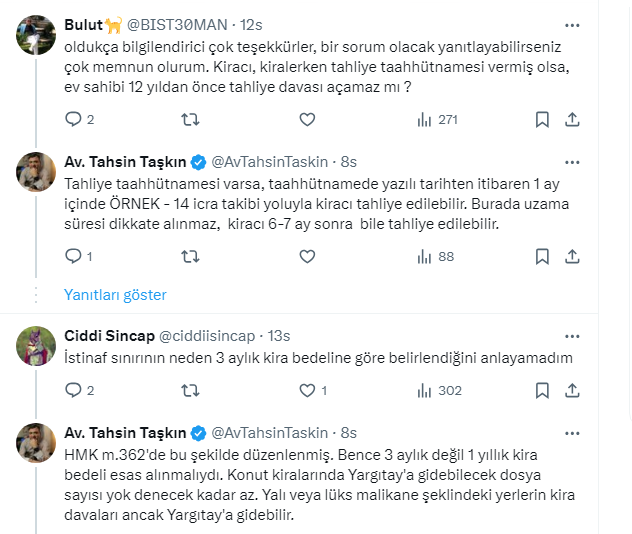632x534 pixels.
Task: Open Bulut's profile avatar
Action: pos(36,36)
